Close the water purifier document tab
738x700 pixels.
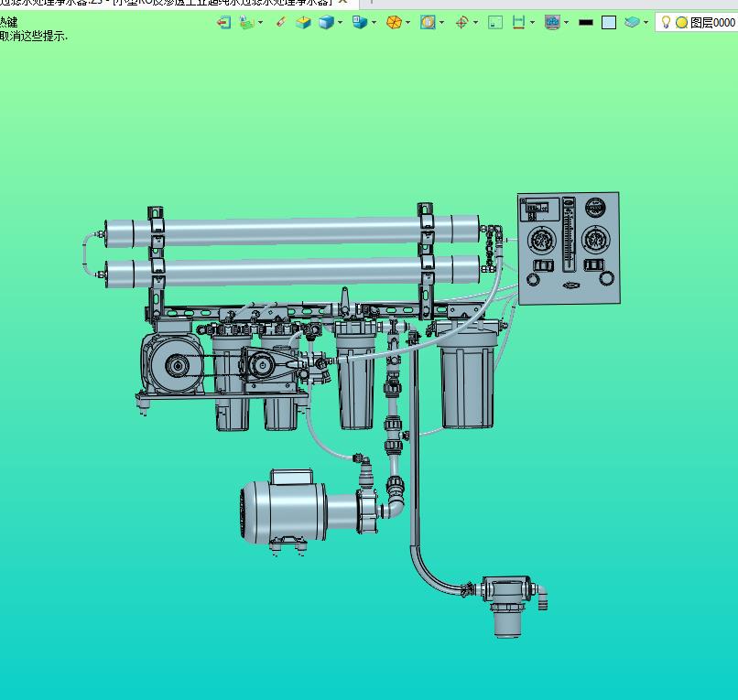343,3
